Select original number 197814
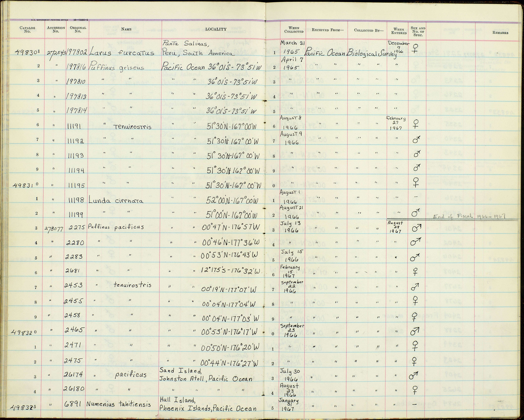 click(x=77, y=111)
